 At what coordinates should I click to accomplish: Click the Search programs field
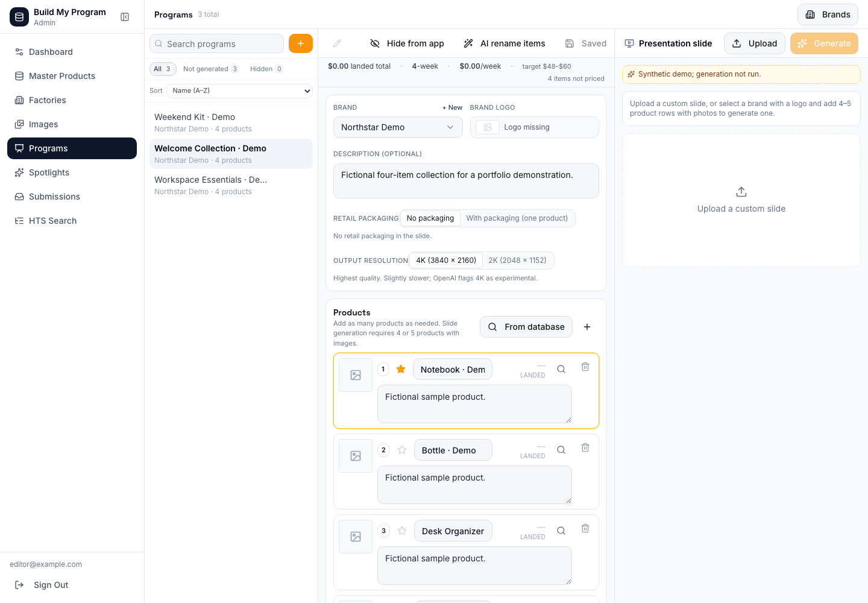tap(216, 43)
